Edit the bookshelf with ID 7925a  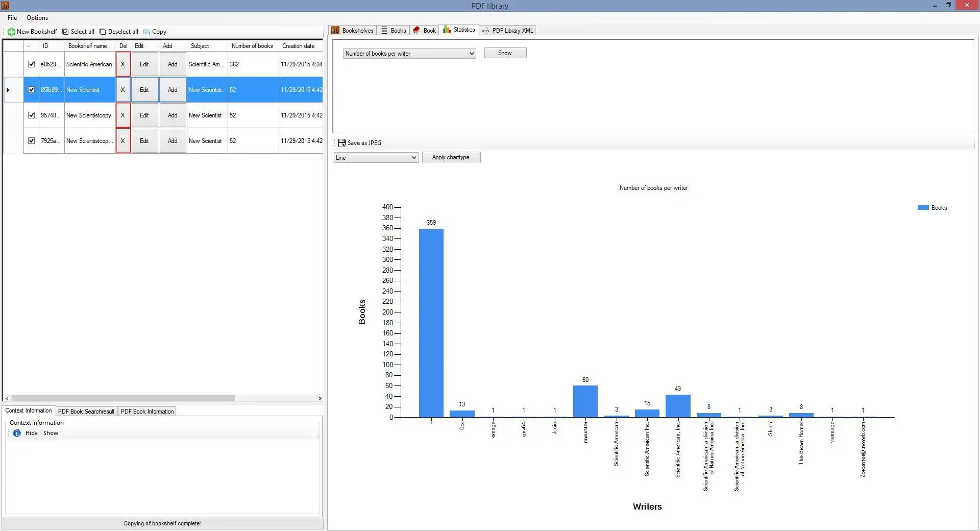(x=144, y=141)
